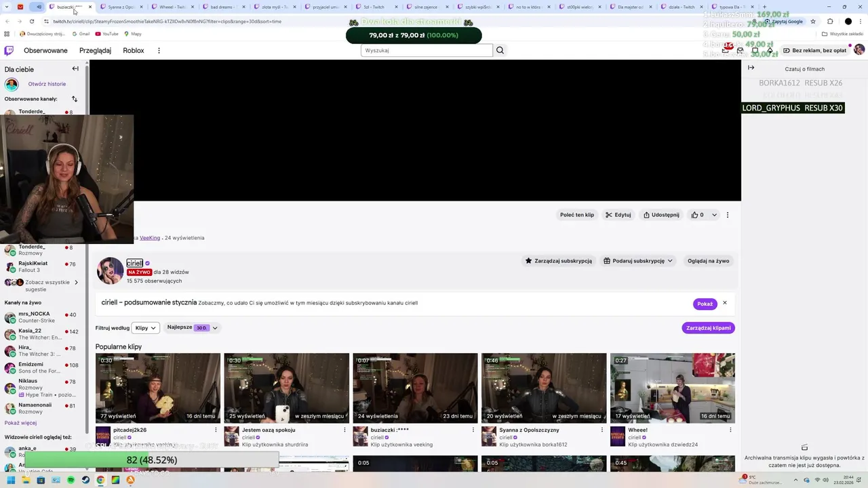Screen dimensions: 868x488
Task: Collapse the chat panel arrow icon
Action: point(751,68)
